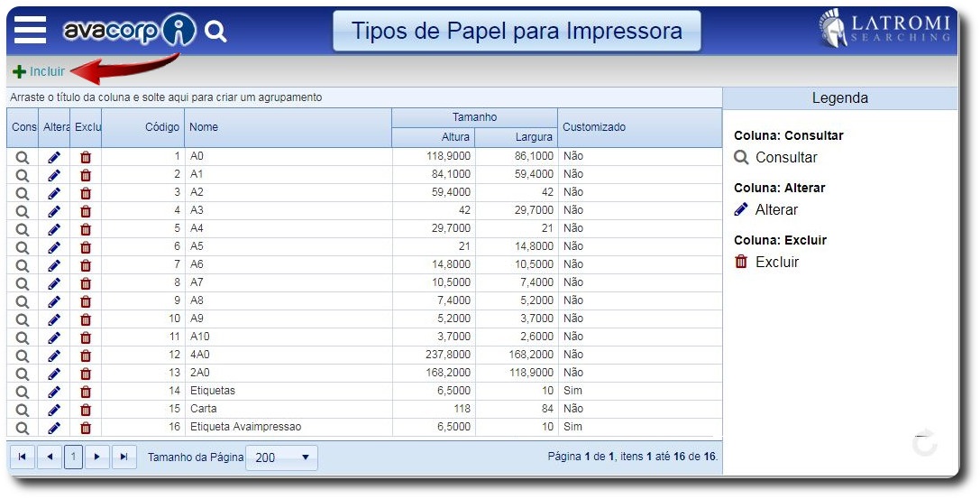
Task: Edit the A2 paper type
Action: click(54, 193)
